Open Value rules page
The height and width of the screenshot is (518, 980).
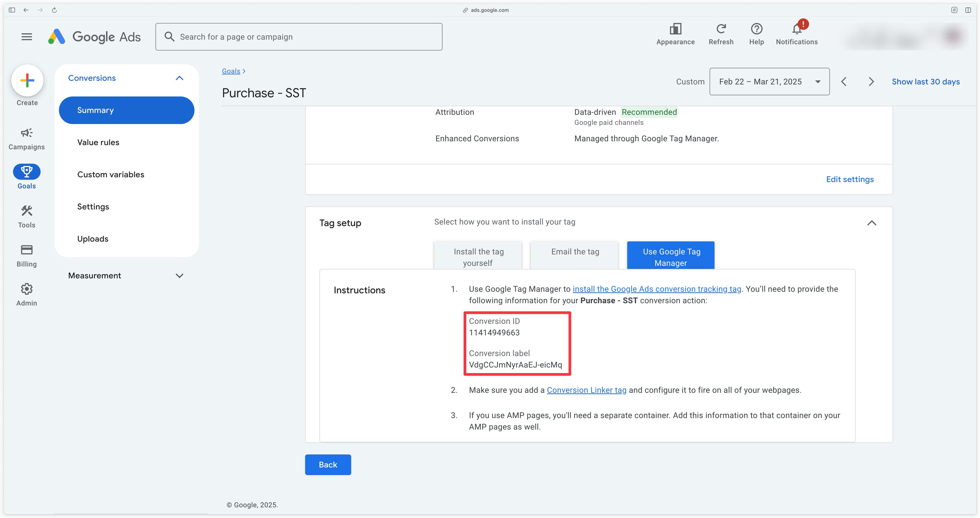(x=98, y=142)
